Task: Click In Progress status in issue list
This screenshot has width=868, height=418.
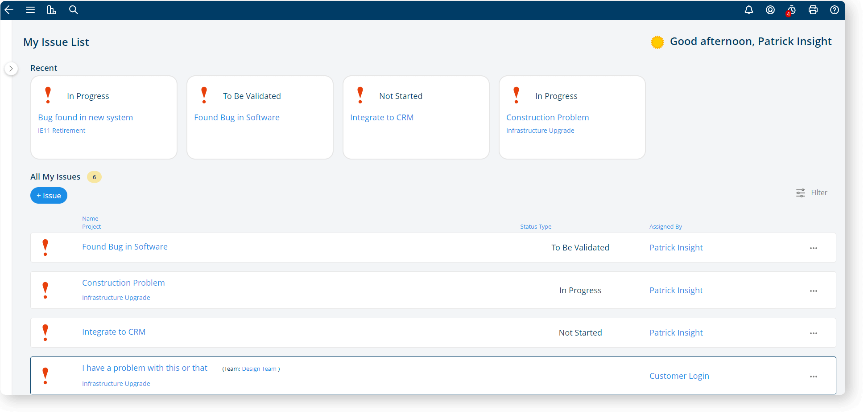Action: coord(580,291)
